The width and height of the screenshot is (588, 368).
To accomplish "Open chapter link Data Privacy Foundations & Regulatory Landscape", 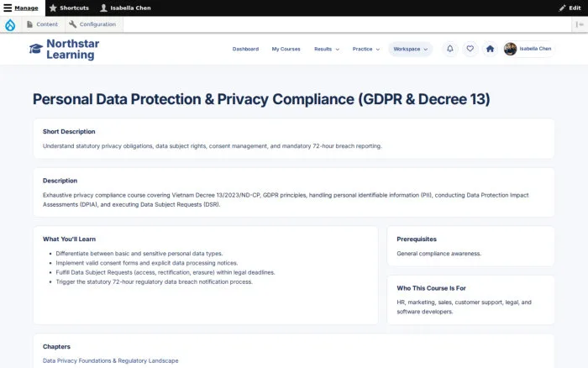I will click(x=111, y=360).
